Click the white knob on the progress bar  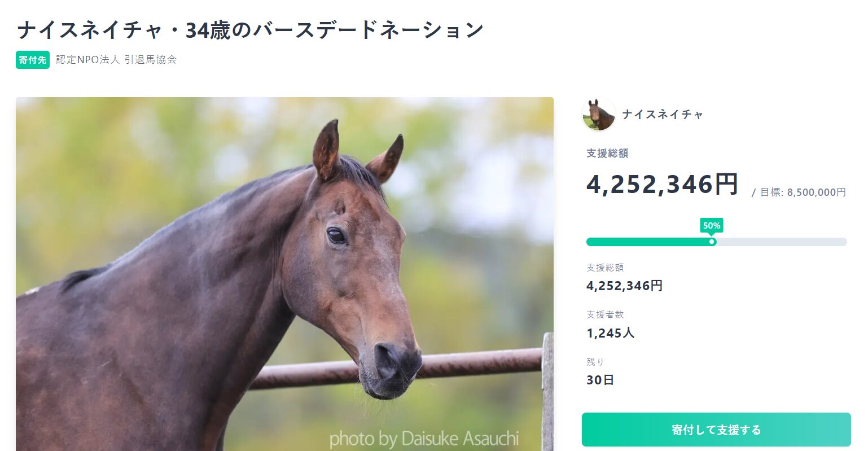(712, 242)
